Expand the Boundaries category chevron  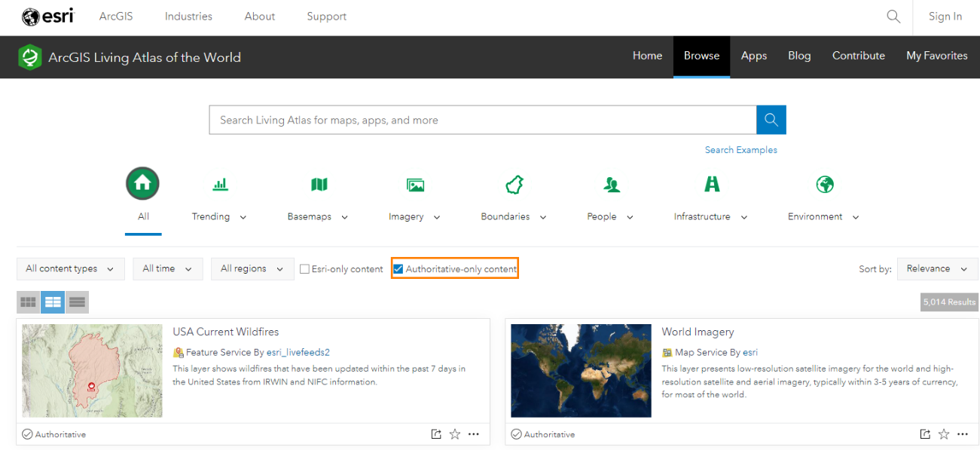[x=543, y=217]
